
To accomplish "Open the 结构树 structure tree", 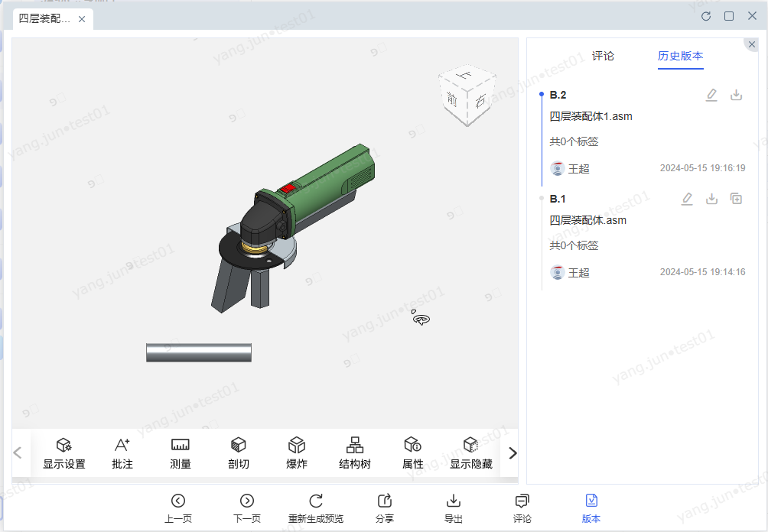I will pyautogui.click(x=355, y=453).
